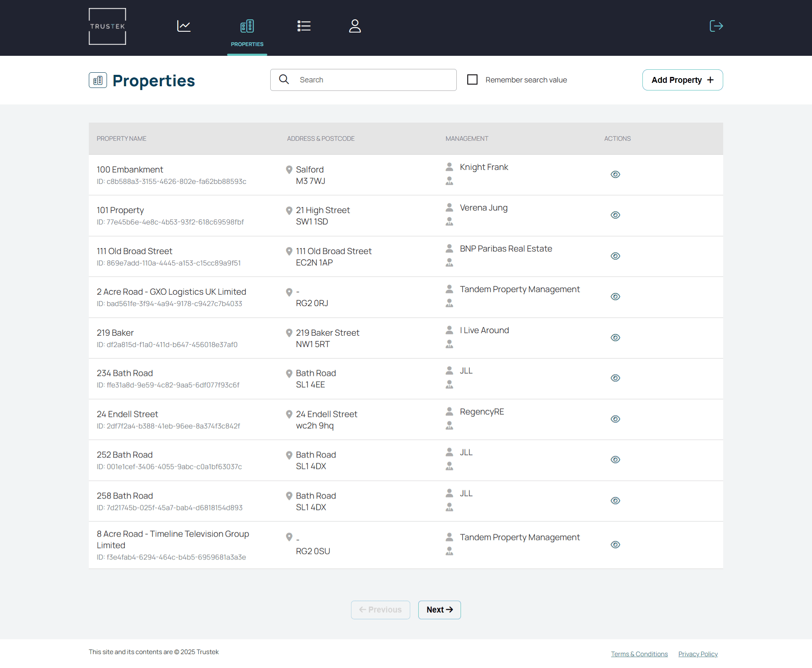This screenshot has width=812, height=668.
Task: Open the Terms & Conditions link
Action: 639,654
